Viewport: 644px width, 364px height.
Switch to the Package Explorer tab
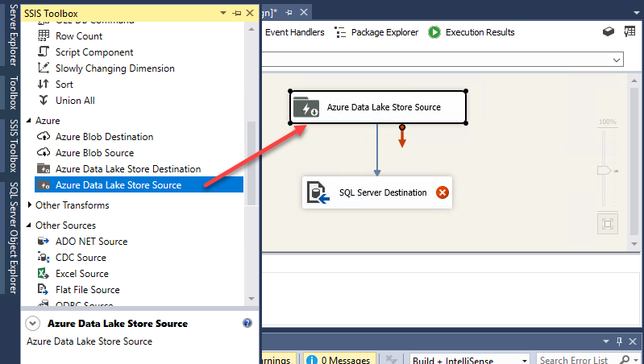376,32
